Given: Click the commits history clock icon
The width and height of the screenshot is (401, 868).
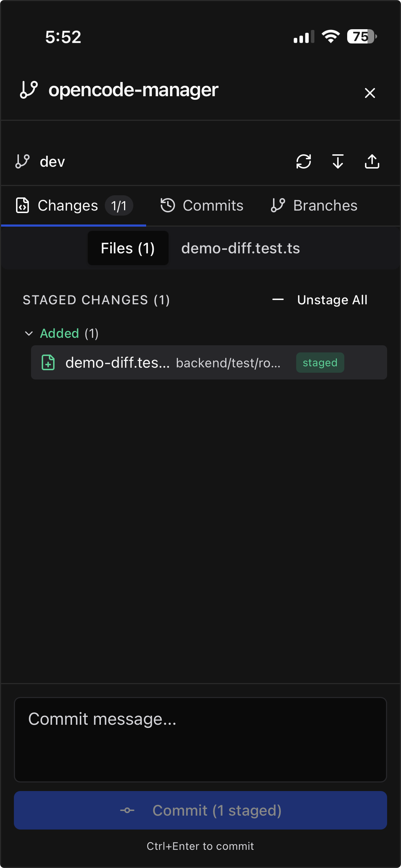Looking at the screenshot, I should coord(168,205).
